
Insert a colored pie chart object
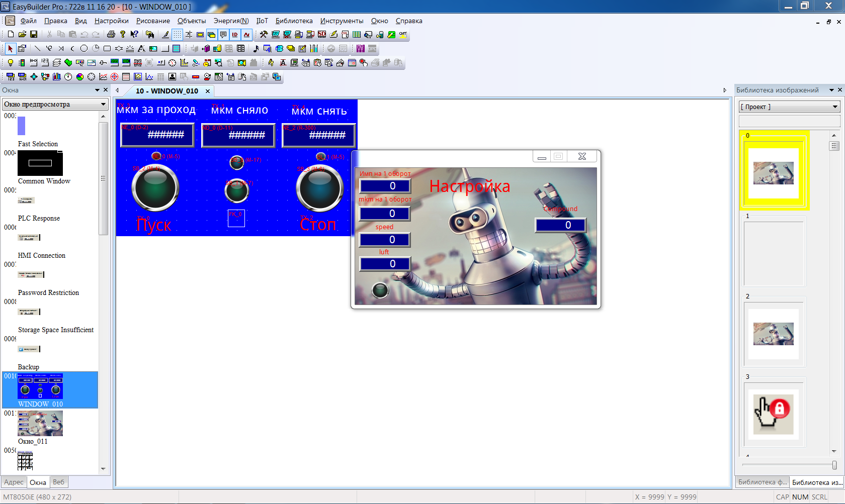coord(80,76)
